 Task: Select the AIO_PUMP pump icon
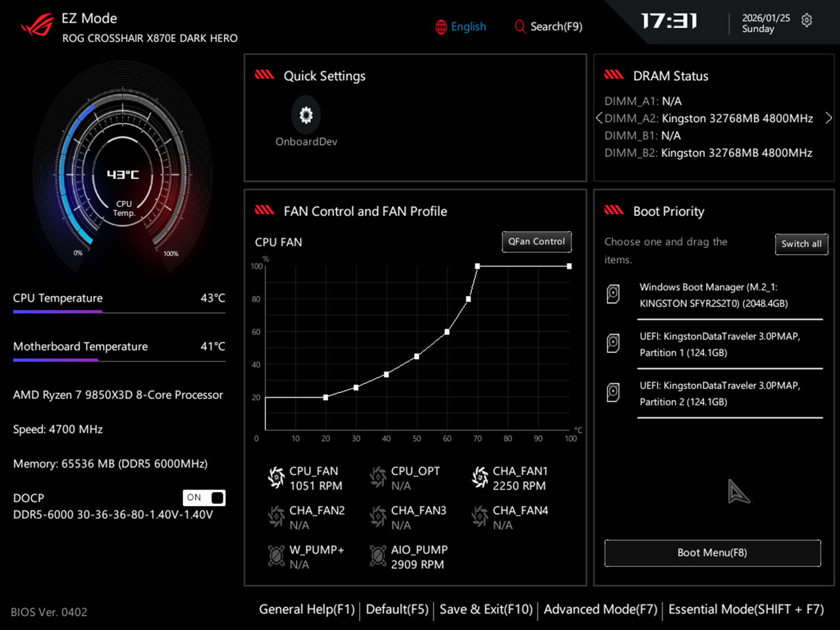(378, 556)
